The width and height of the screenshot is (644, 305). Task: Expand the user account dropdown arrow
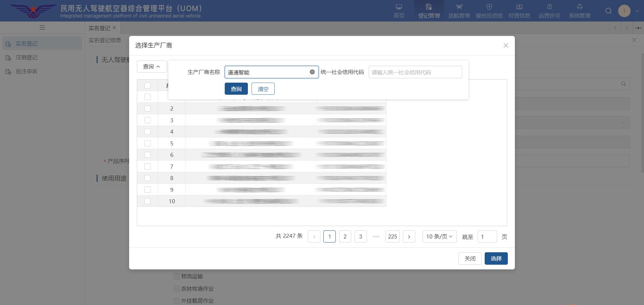tap(637, 11)
